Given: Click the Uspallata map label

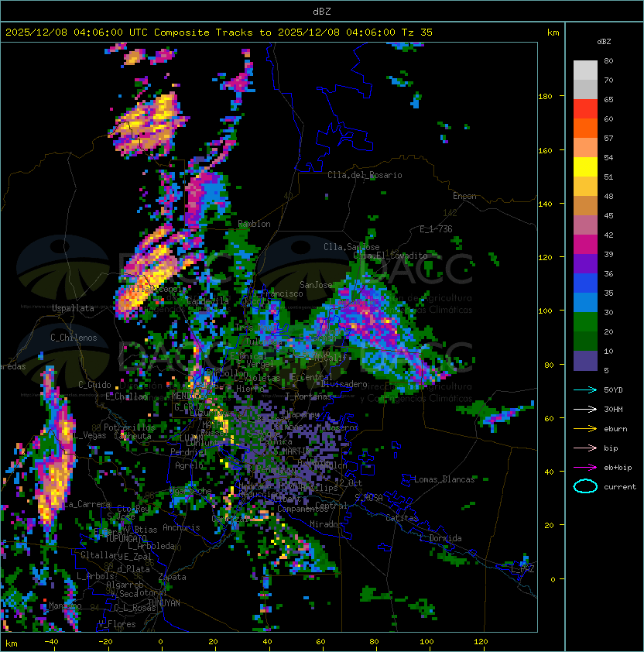Looking at the screenshot, I should [73, 308].
